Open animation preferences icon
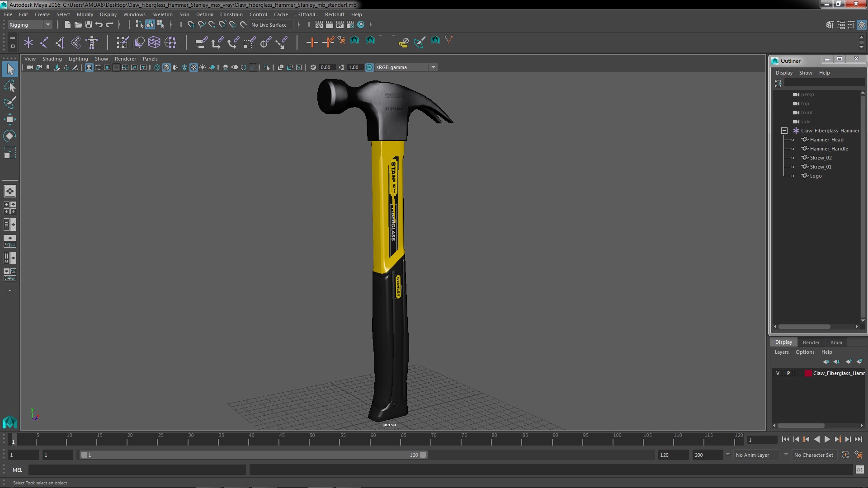868x488 pixels. pos(859,455)
